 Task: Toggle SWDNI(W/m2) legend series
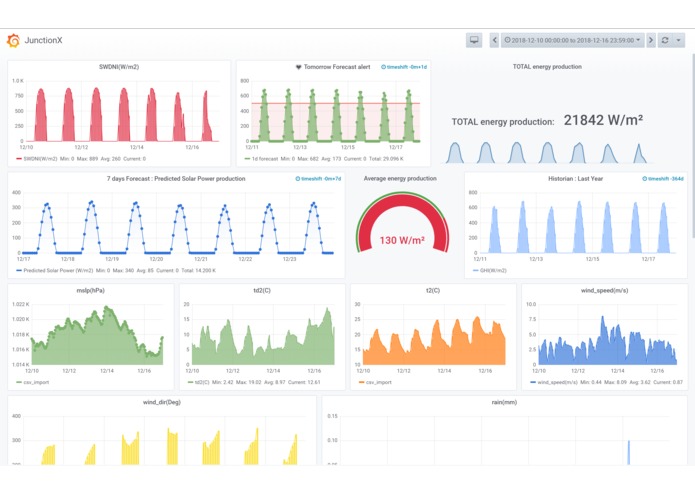click(37, 159)
